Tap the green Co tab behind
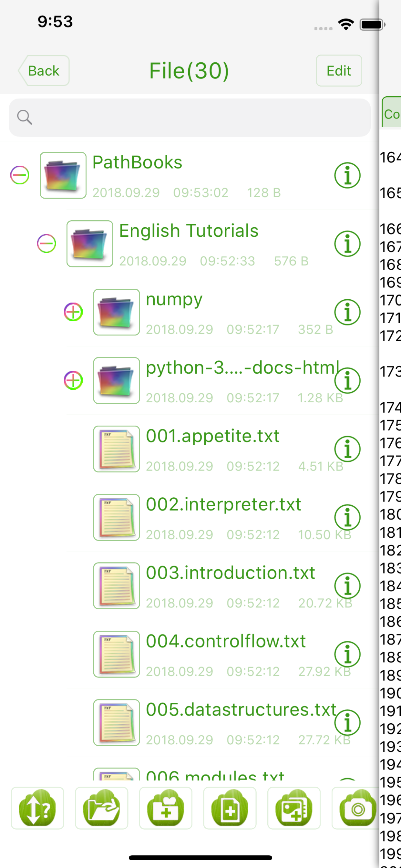401x868 pixels. (x=391, y=112)
